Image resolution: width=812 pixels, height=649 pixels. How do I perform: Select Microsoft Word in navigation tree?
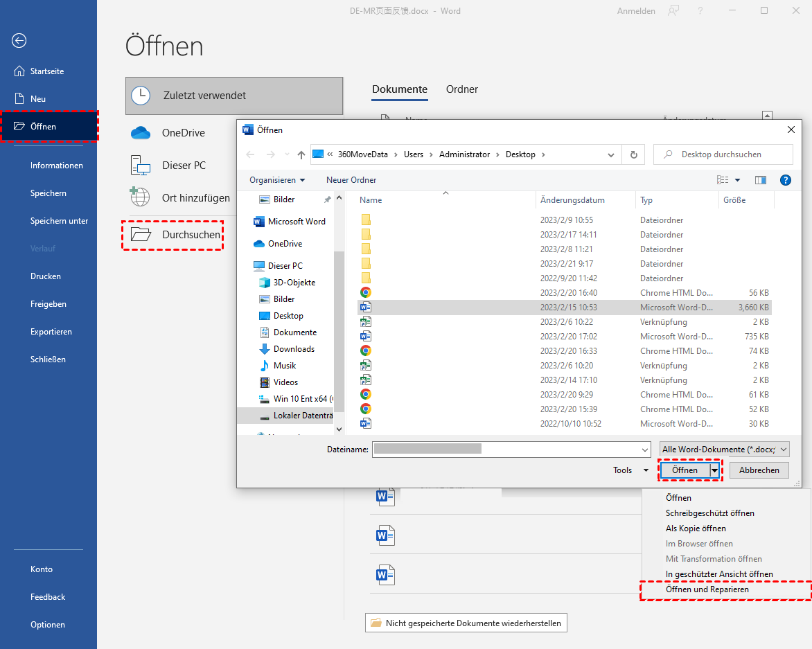(x=290, y=222)
